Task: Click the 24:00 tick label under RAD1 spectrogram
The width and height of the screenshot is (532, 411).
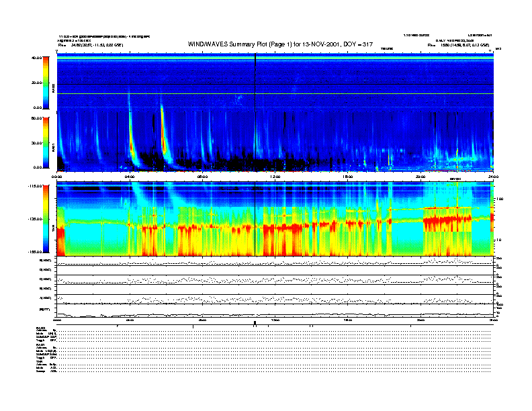Action: coord(493,177)
